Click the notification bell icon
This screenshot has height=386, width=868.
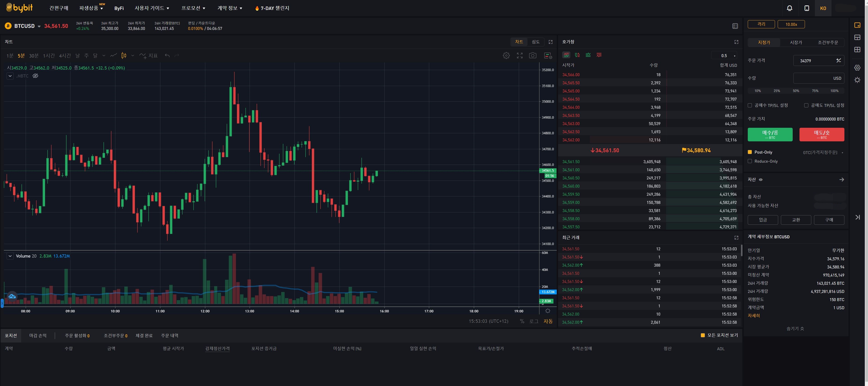(x=790, y=8)
